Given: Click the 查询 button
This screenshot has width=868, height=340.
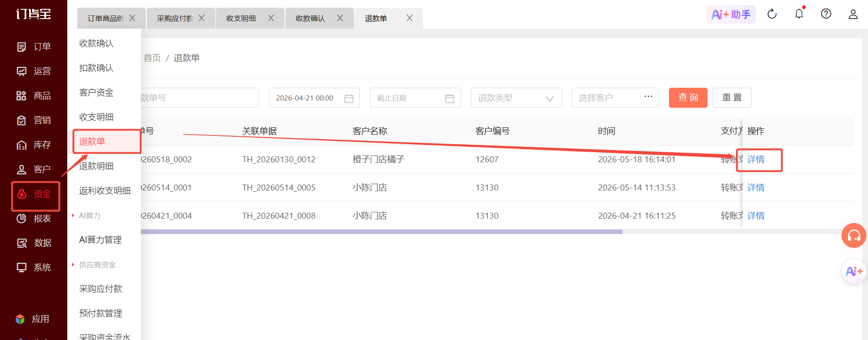Looking at the screenshot, I should [688, 98].
